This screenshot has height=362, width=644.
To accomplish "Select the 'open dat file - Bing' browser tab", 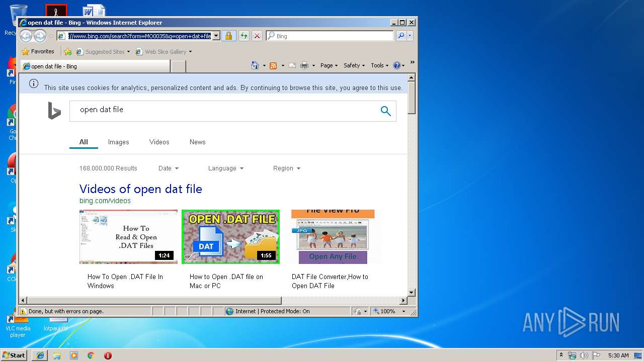I will click(95, 66).
